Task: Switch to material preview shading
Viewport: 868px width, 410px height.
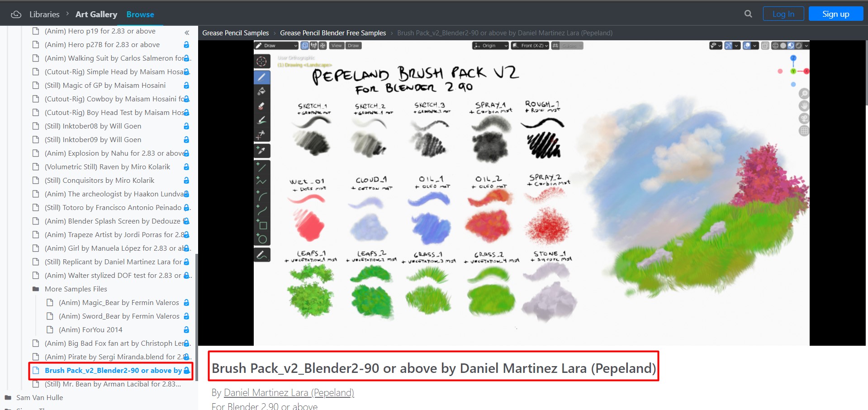Action: pos(791,46)
